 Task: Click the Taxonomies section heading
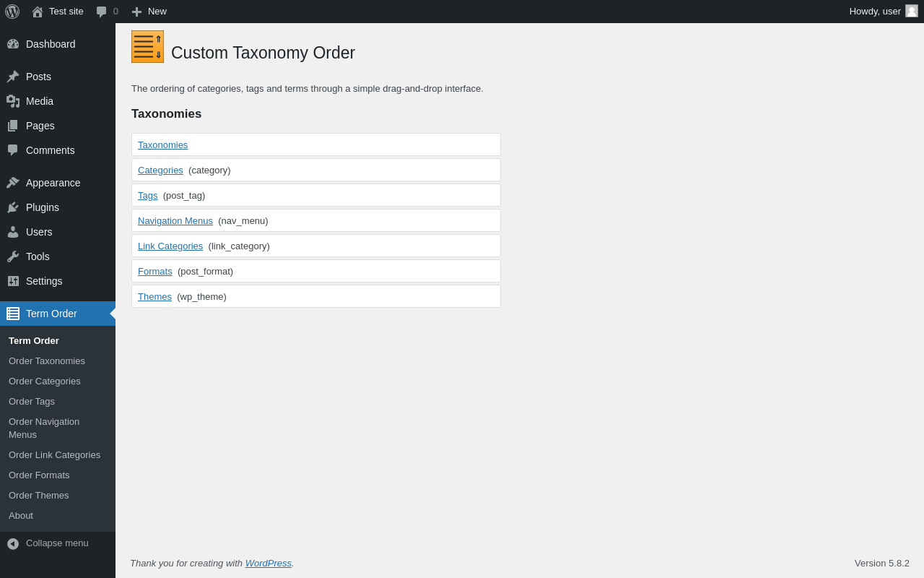pyautogui.click(x=167, y=114)
